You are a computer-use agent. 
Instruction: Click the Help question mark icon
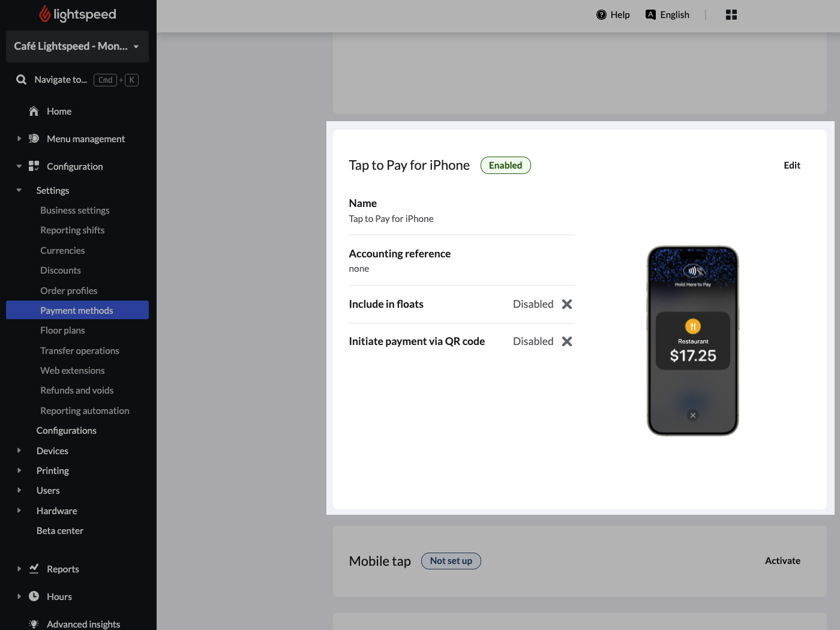point(601,15)
